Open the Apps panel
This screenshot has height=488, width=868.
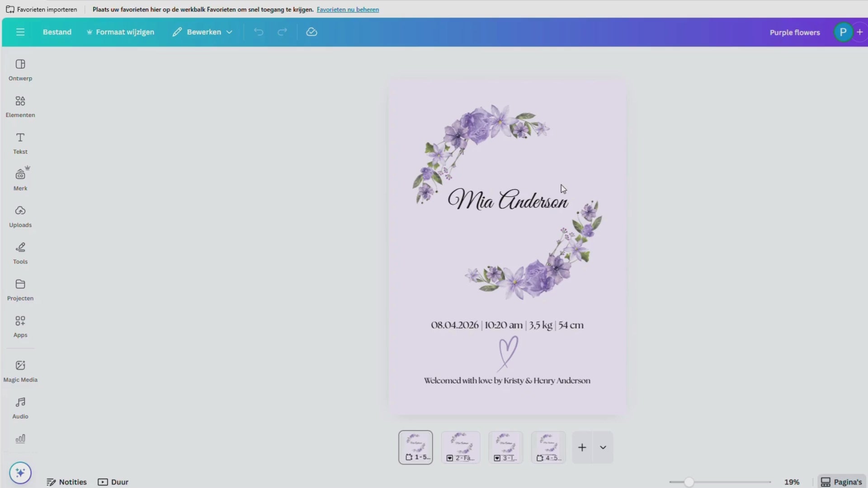pos(20,326)
